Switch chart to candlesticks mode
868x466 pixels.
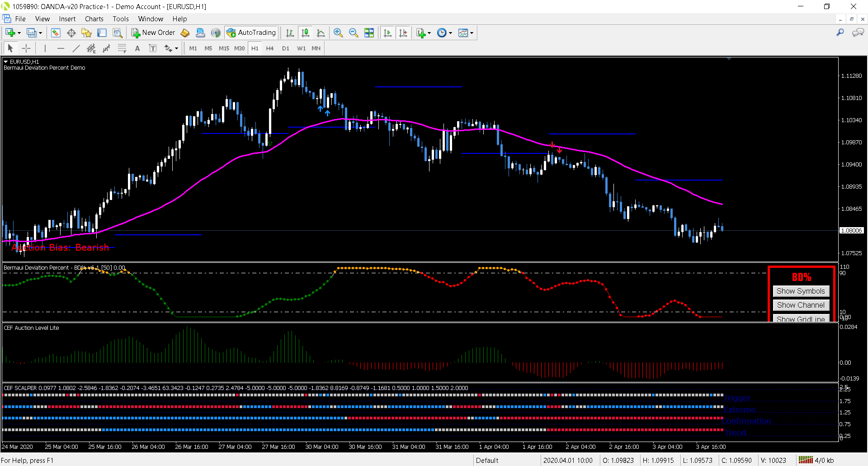point(305,33)
